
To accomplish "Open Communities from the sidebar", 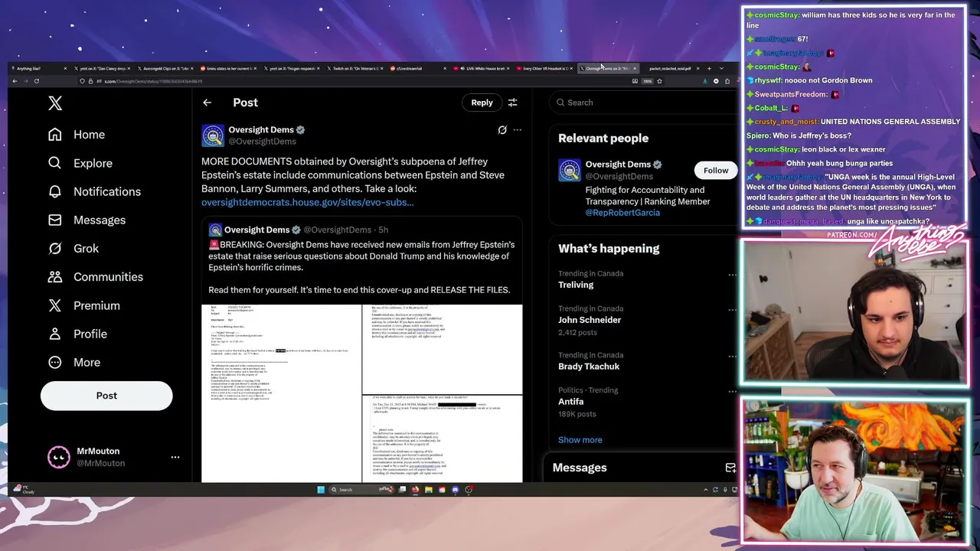I will pos(96,276).
